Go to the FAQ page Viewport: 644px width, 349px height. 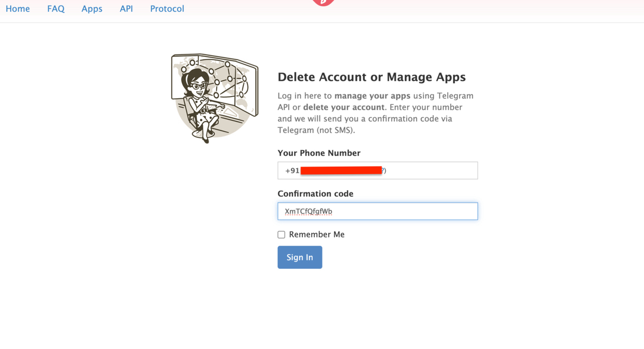pos(56,9)
